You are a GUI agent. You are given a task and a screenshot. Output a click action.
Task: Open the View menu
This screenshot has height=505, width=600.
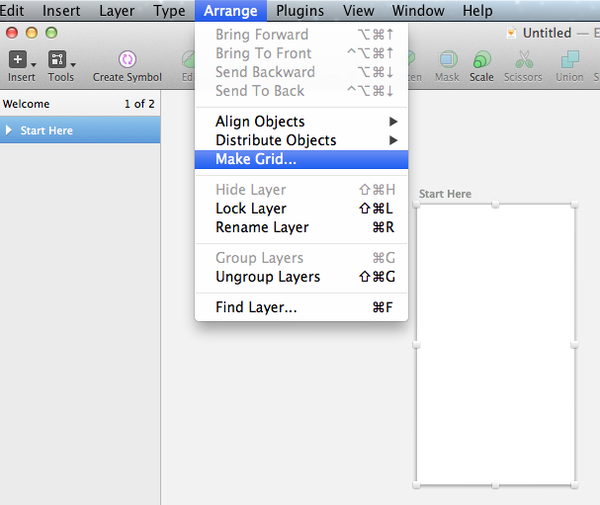click(359, 11)
